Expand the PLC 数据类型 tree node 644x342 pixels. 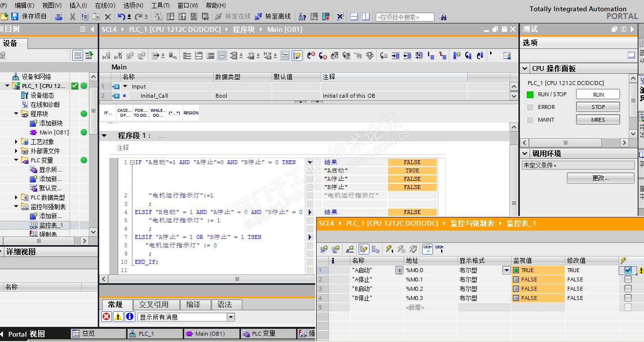16,197
